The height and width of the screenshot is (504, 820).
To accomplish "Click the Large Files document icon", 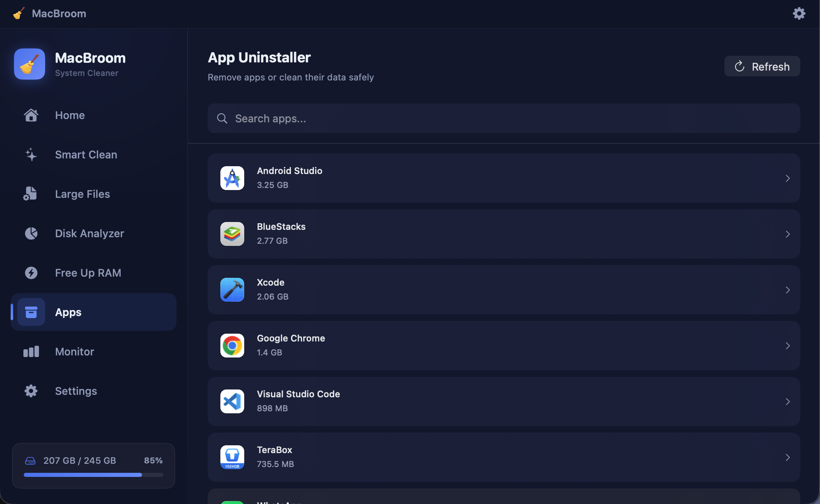I will click(x=30, y=194).
